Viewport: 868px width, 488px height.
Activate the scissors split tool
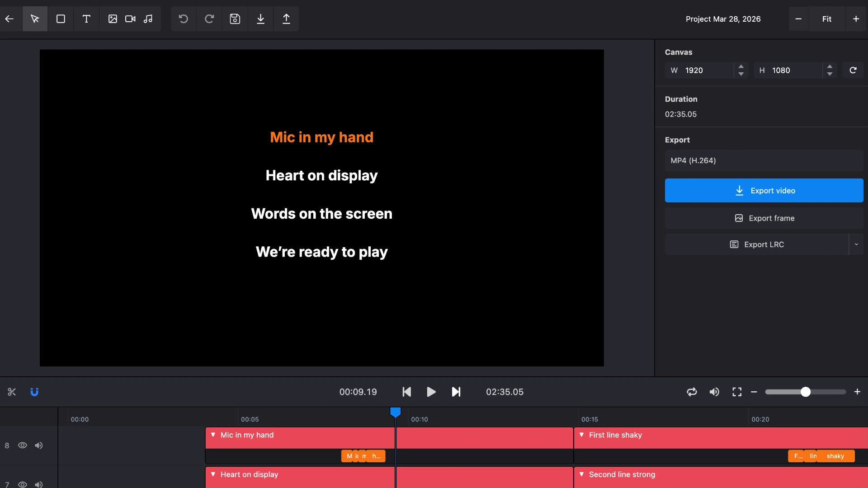click(12, 392)
